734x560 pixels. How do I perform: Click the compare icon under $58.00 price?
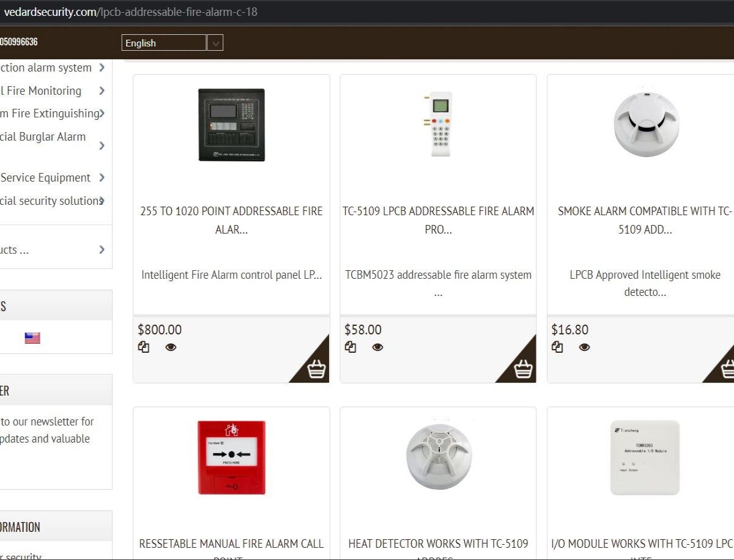point(350,347)
